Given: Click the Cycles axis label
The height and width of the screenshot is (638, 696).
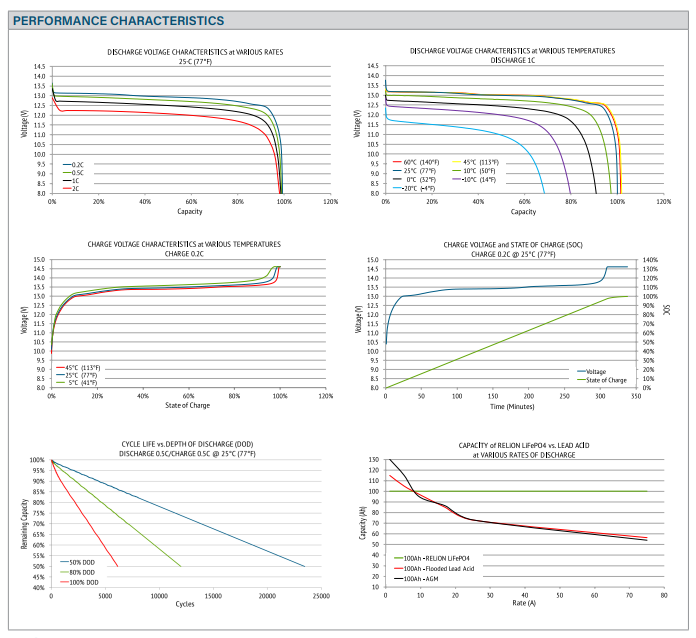Looking at the screenshot, I should click(184, 604).
